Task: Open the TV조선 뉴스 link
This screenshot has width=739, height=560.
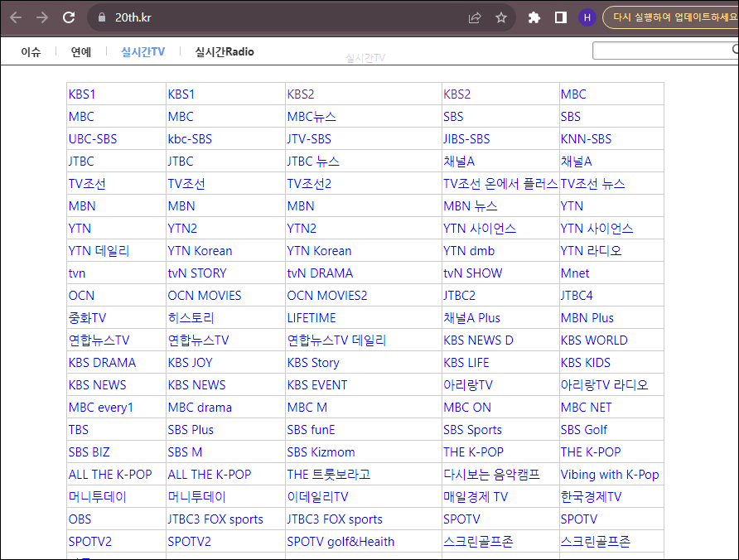Action: [593, 184]
